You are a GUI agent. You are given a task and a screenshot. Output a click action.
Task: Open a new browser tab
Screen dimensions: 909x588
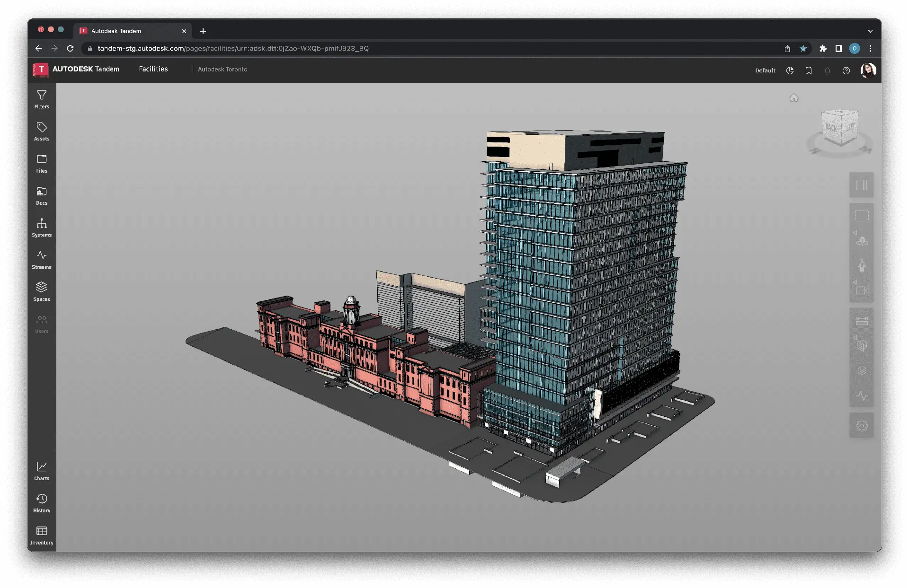click(x=203, y=31)
